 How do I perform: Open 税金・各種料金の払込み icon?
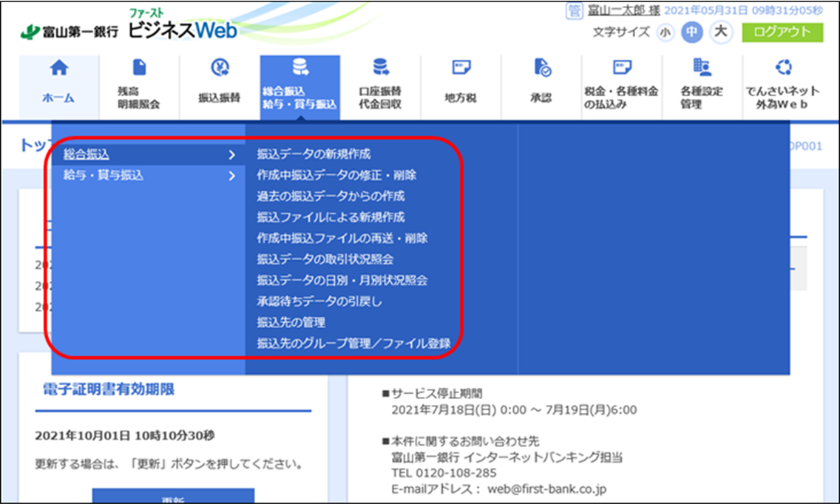pyautogui.click(x=621, y=69)
